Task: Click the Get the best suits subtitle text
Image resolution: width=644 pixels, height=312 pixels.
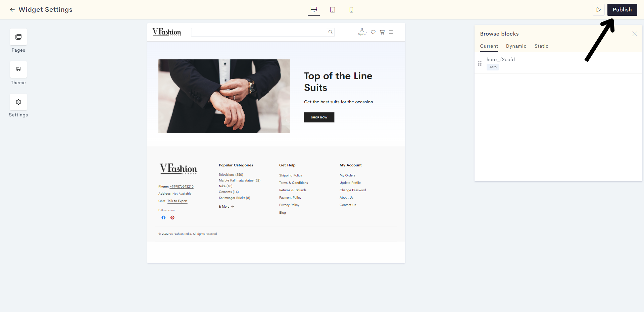Action: pos(338,102)
